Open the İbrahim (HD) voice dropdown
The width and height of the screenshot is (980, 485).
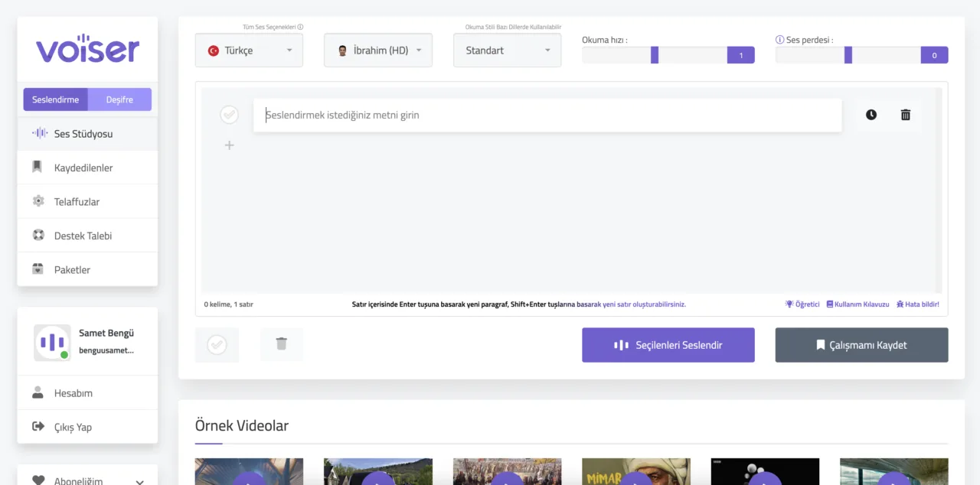click(x=378, y=50)
